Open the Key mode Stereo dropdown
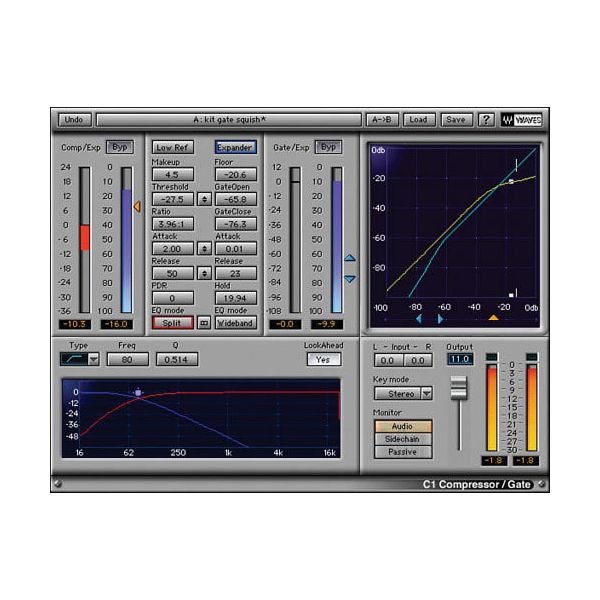Screen dimensions: 600x600 pyautogui.click(x=402, y=393)
